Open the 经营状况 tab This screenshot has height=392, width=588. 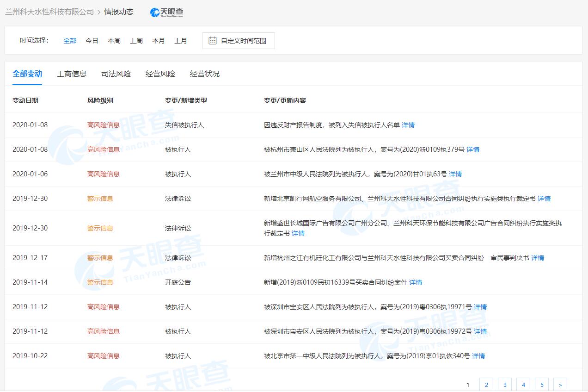pos(205,74)
